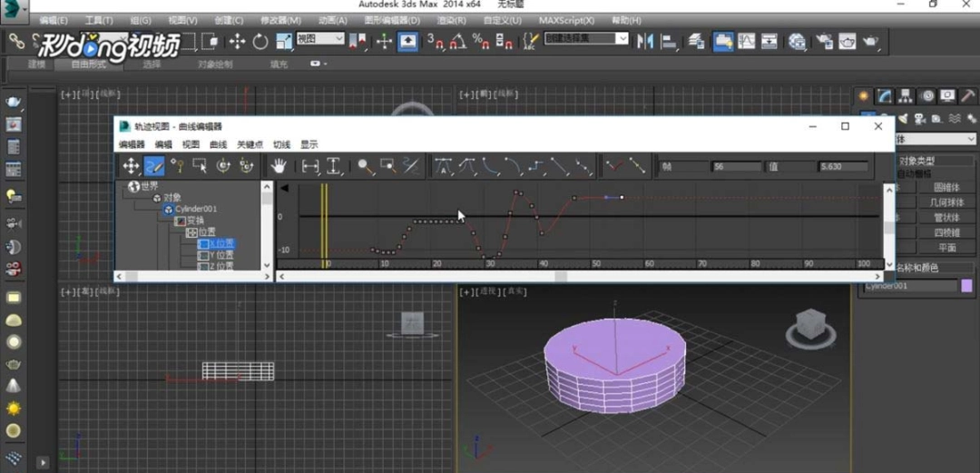Open the 切线 menu in the curve editor
980x473 pixels.
pos(282,144)
